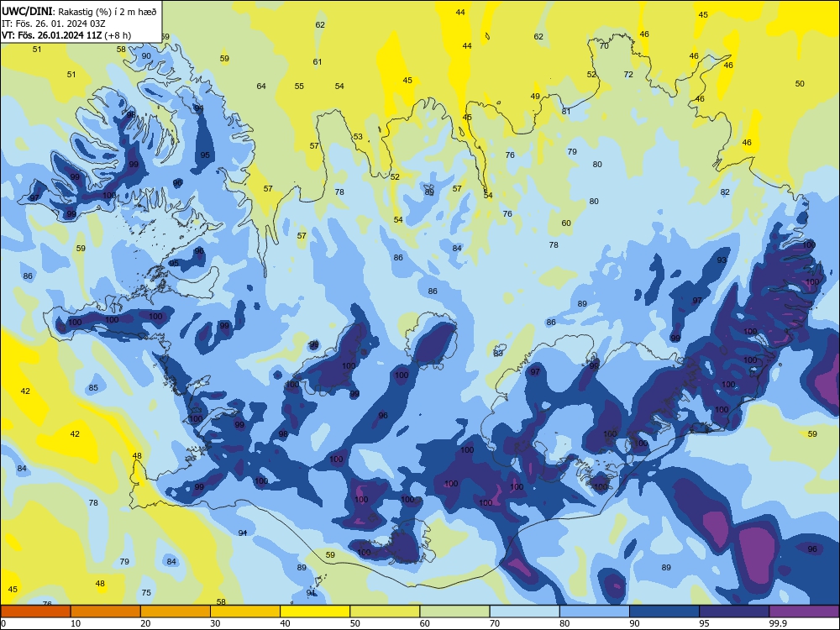The image size is (840, 630).
Task: Click the humidity value '55' on the map
Action: [x=299, y=86]
